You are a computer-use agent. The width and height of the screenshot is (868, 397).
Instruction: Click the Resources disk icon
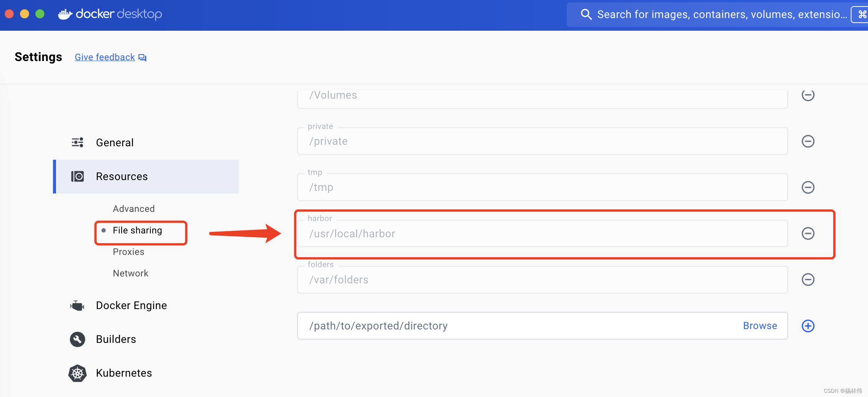pos(78,176)
